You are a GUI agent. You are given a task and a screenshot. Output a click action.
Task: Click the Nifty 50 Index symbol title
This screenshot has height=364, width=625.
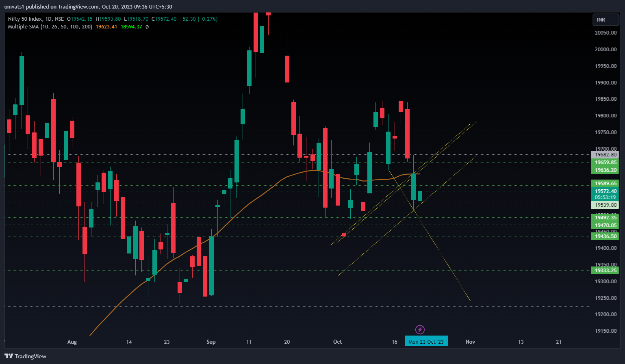(x=36, y=19)
